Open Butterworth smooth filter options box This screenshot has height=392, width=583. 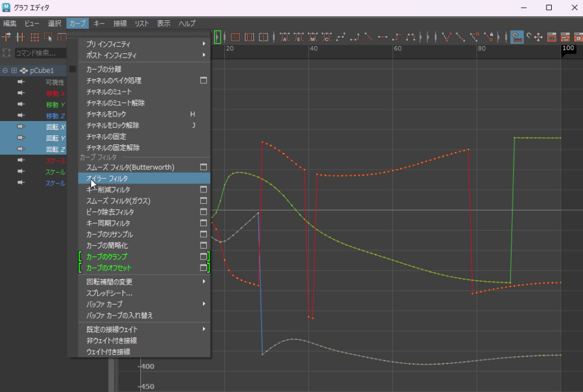coord(203,167)
